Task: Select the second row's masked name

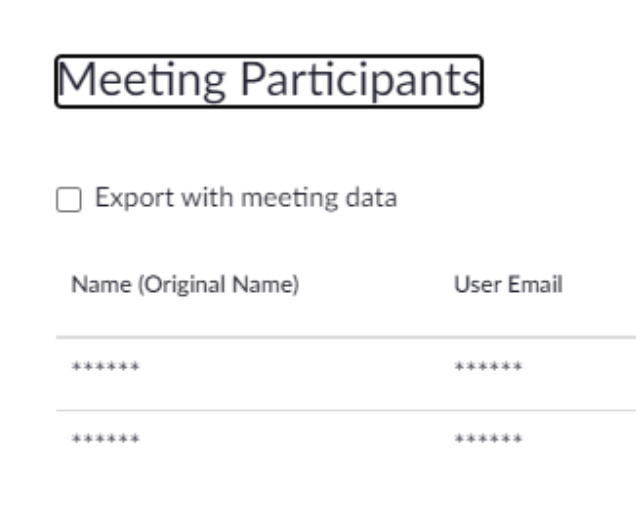Action: coord(105,439)
